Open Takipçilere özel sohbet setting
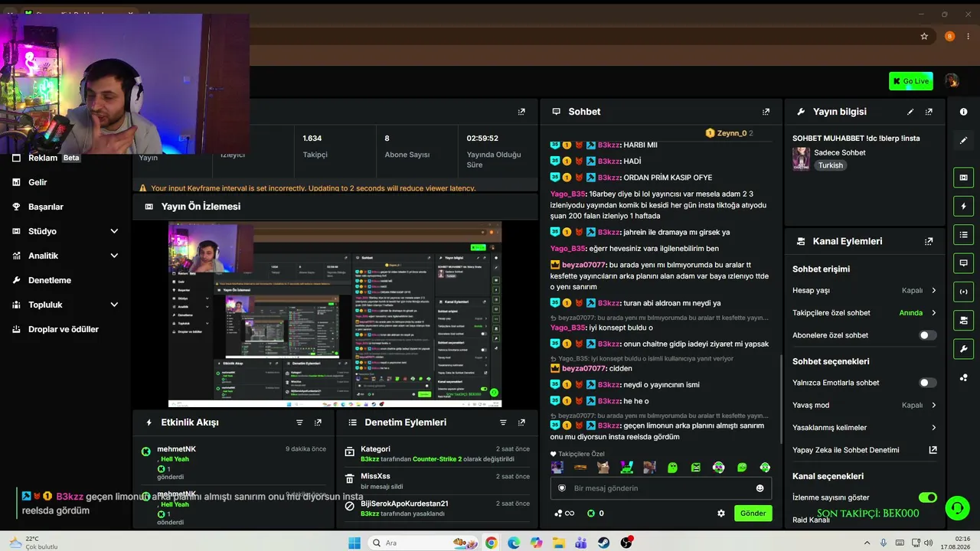 pyautogui.click(x=864, y=313)
